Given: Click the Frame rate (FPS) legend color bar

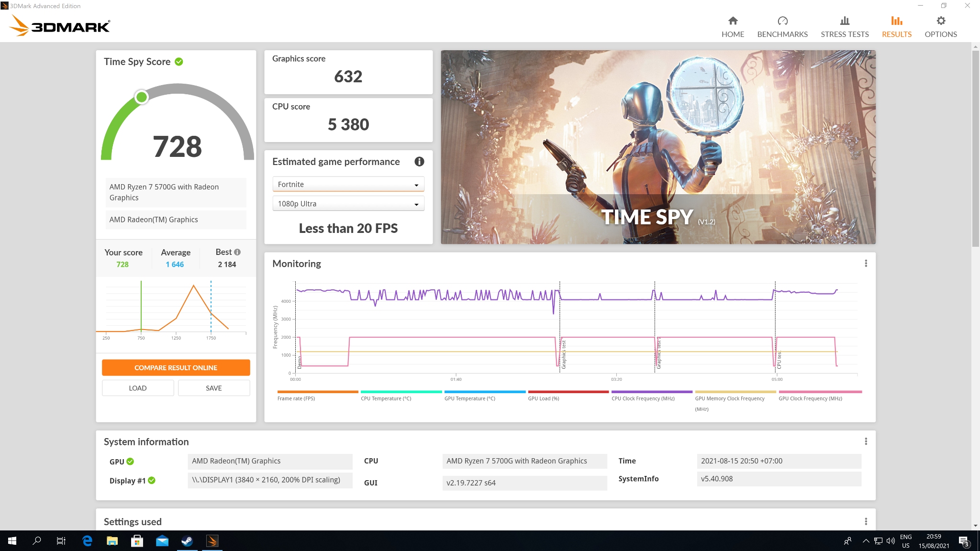Looking at the screenshot, I should [x=317, y=391].
